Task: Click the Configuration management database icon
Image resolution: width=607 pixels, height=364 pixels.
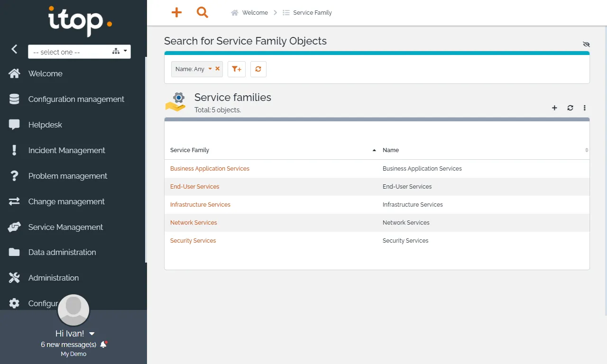Action: click(x=14, y=99)
